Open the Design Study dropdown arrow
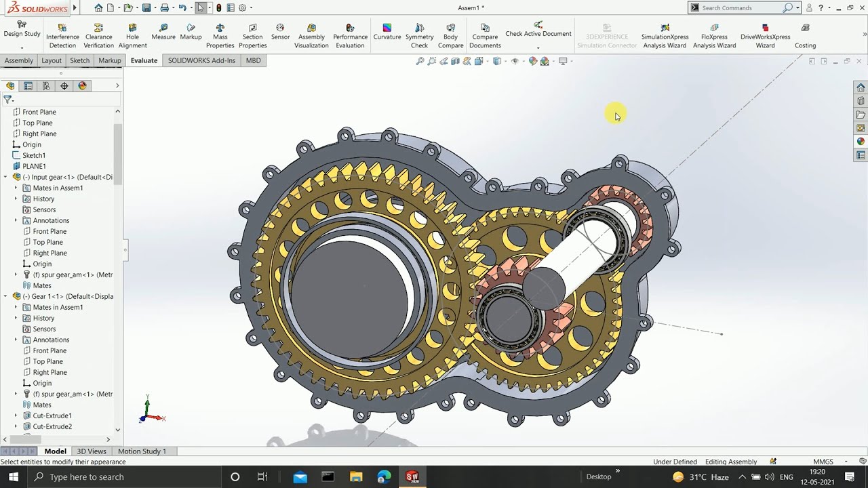This screenshot has width=868, height=488. tap(22, 48)
